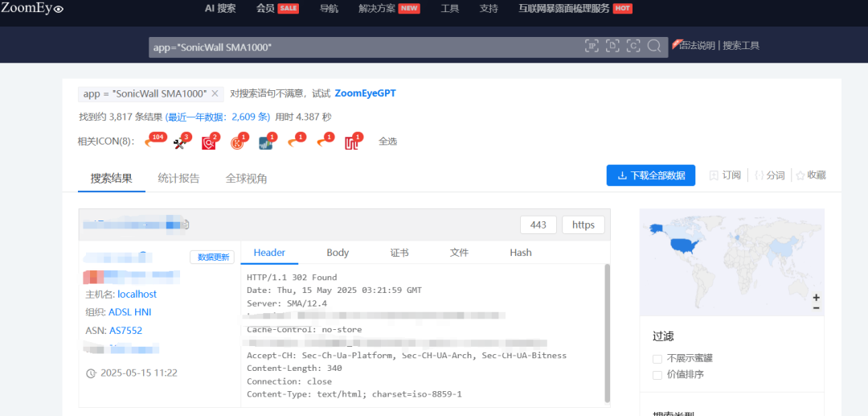Viewport: 868px width, 416px height.
Task: Open the AI 搜索 menu
Action: point(220,8)
